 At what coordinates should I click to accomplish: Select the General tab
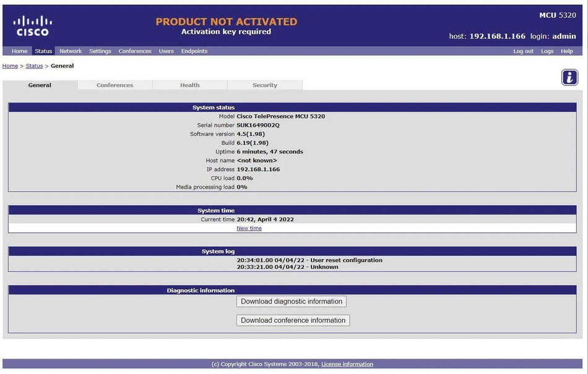(x=40, y=85)
